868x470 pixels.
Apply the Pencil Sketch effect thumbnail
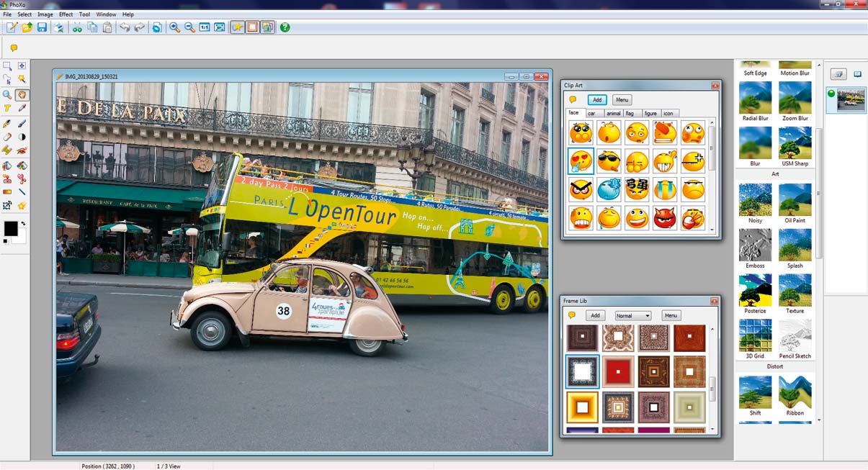point(795,335)
